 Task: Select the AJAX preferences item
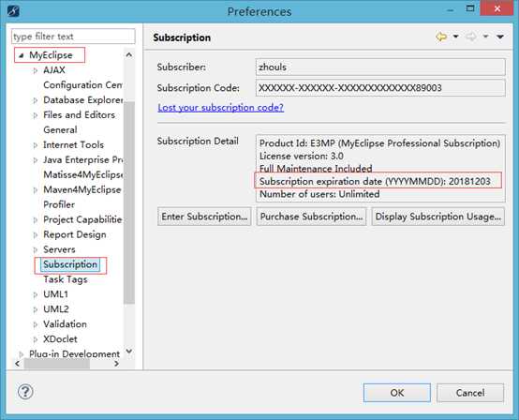(54, 70)
